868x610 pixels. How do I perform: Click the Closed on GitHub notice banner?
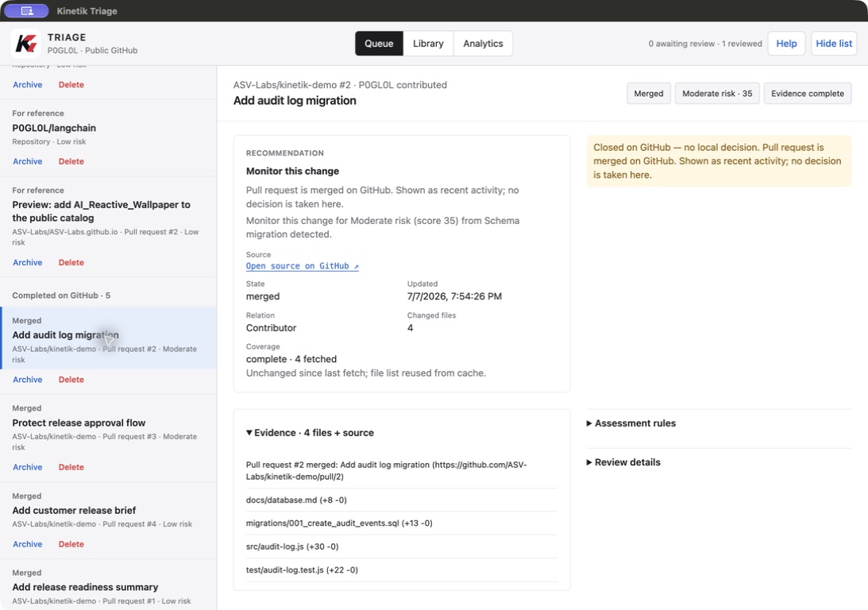pos(719,161)
